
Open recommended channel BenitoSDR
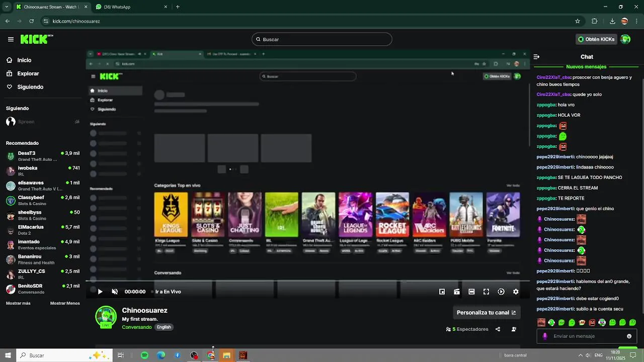(43, 289)
